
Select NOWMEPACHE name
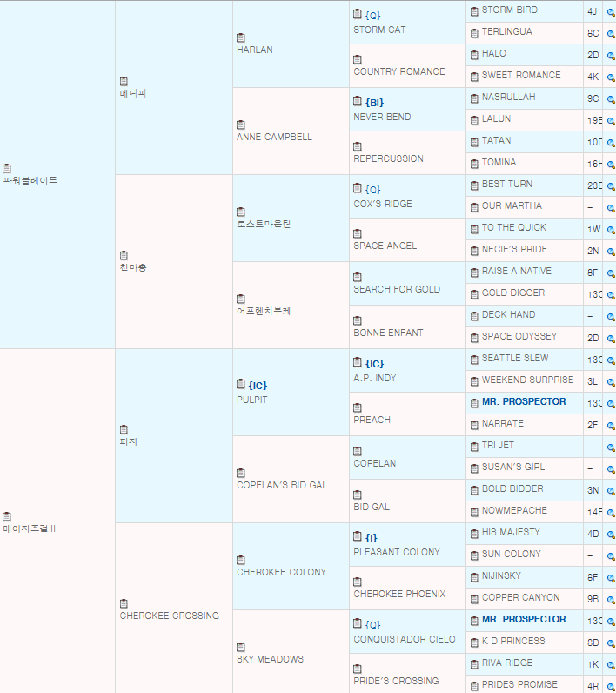[514, 510]
